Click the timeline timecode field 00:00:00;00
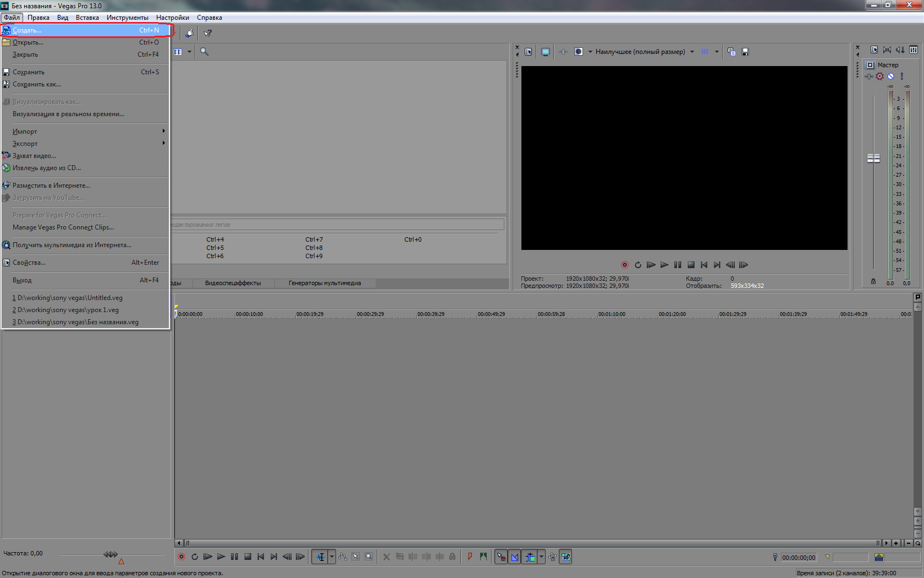Viewport: 924px width, 578px height. [799, 558]
